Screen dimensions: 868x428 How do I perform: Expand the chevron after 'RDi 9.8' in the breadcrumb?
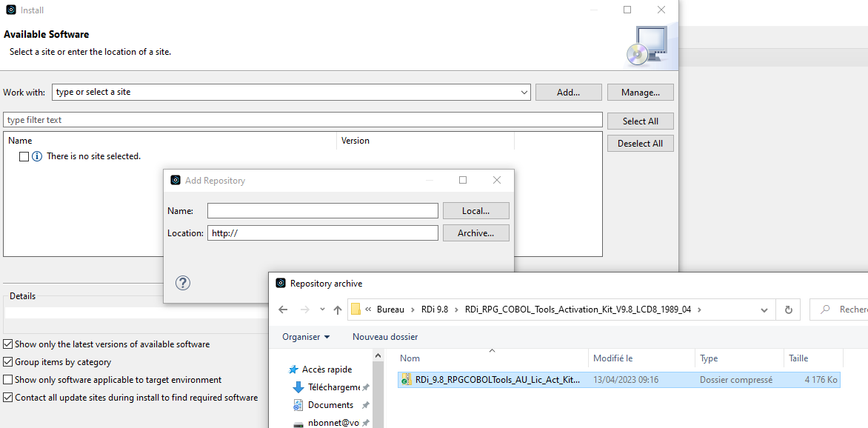click(457, 310)
